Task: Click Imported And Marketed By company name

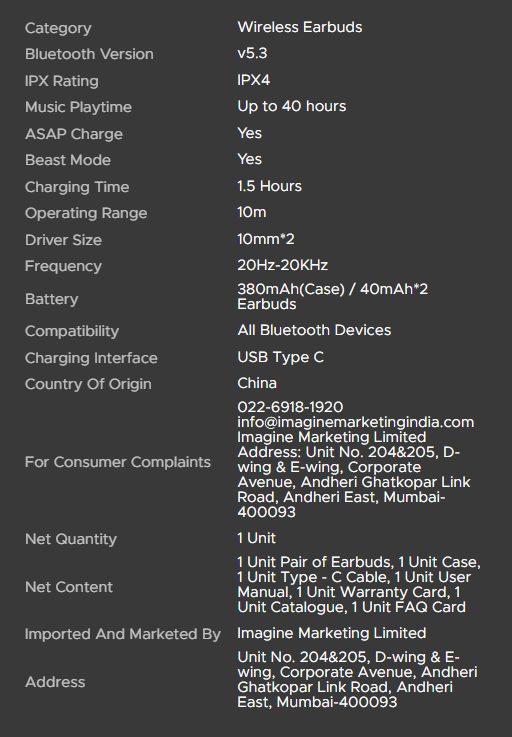Action: click(331, 633)
